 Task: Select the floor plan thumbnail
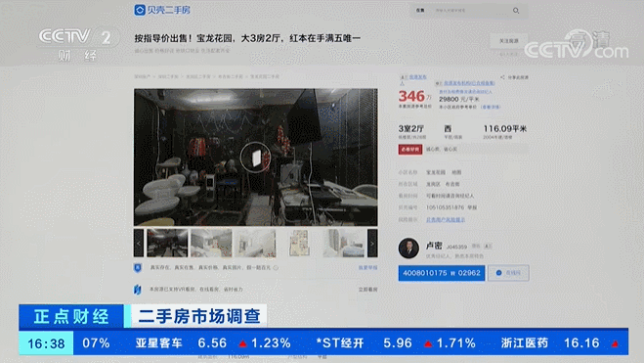299,243
